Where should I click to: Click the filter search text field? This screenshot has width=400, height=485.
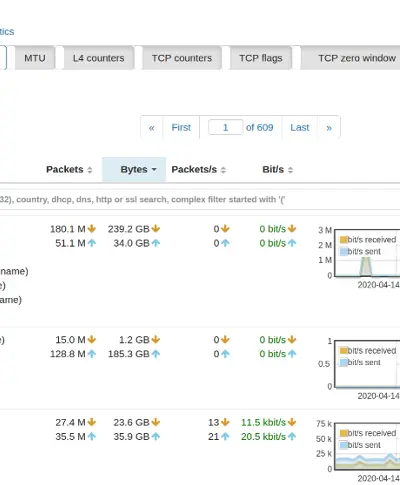200,199
